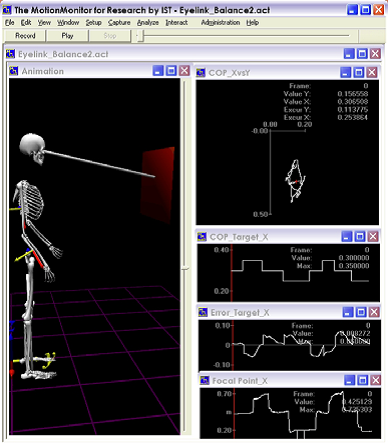Click the COP_XvsY window title icon
This screenshot has height=445, width=388.
[200, 72]
